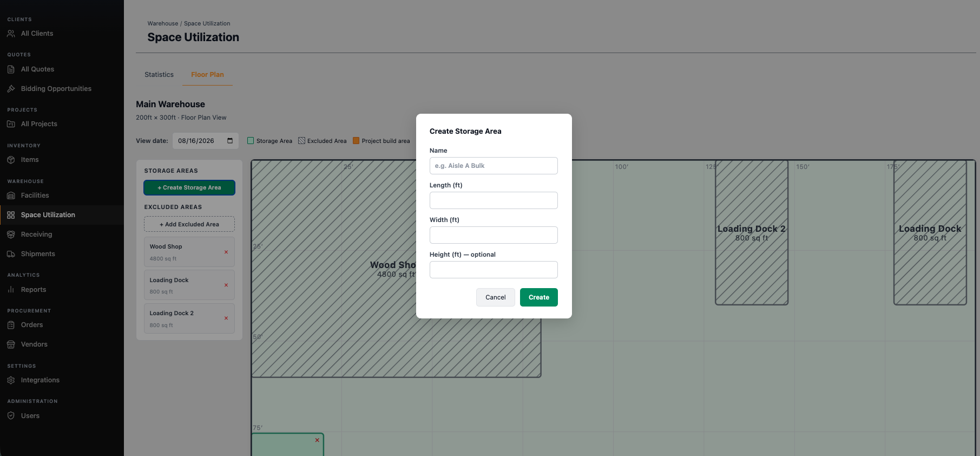
Task: Go to All Quotes
Action: [x=37, y=69]
